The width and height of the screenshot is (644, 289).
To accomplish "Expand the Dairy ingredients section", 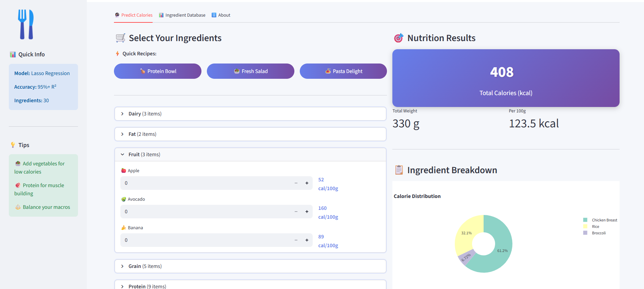I will [x=250, y=114].
